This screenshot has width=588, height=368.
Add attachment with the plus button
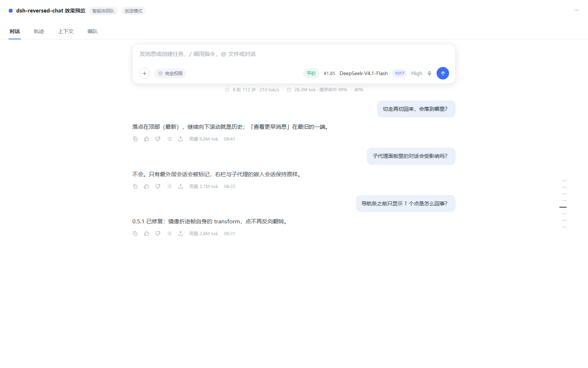pyautogui.click(x=144, y=73)
